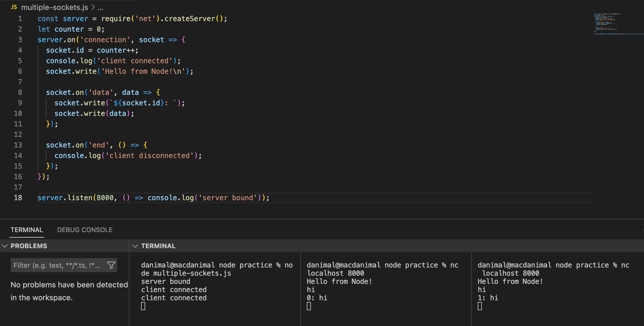Focus cursor block in first terminal
The width and height of the screenshot is (644, 326).
coord(143,306)
